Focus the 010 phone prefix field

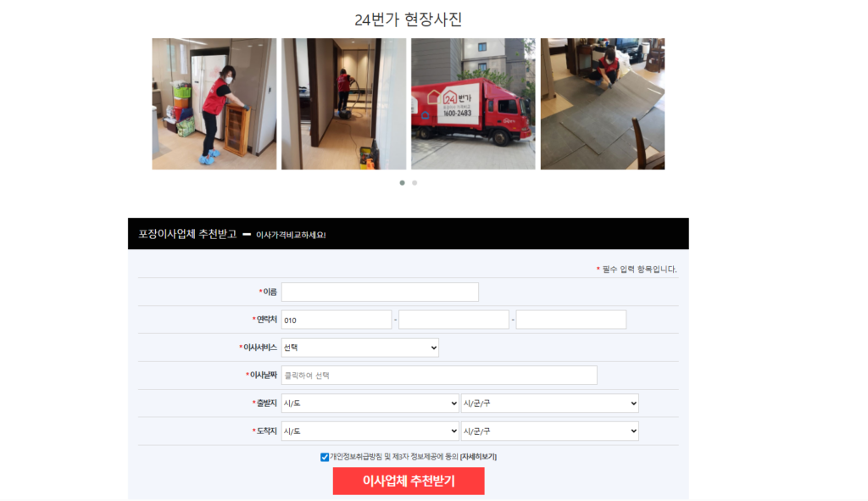337,320
